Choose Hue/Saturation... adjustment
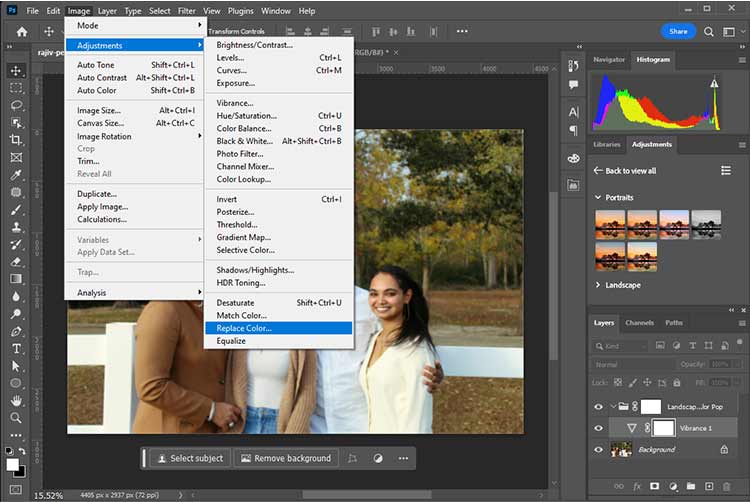This screenshot has width=750, height=502. [278, 116]
